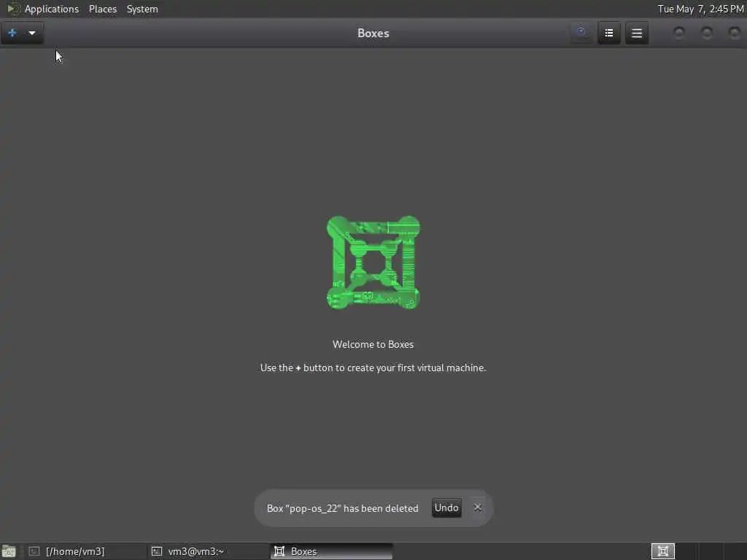The width and height of the screenshot is (747, 560).
Task: Click the Applications menu logo icon
Action: tap(13, 9)
